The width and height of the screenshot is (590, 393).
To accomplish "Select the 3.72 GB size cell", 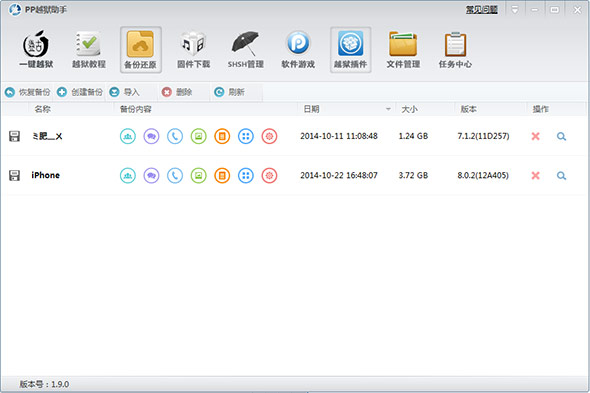I will [413, 175].
